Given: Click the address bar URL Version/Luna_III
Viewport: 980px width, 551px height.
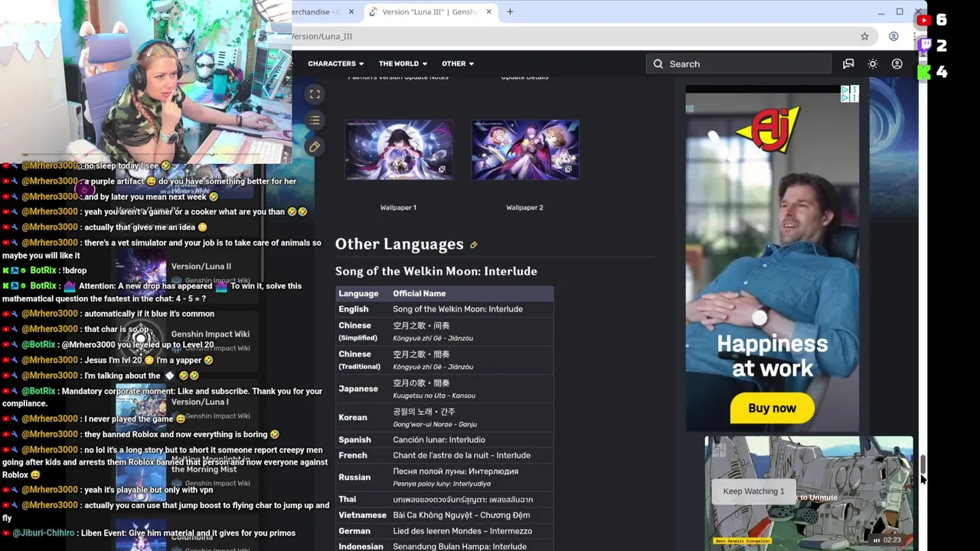Looking at the screenshot, I should (x=322, y=36).
